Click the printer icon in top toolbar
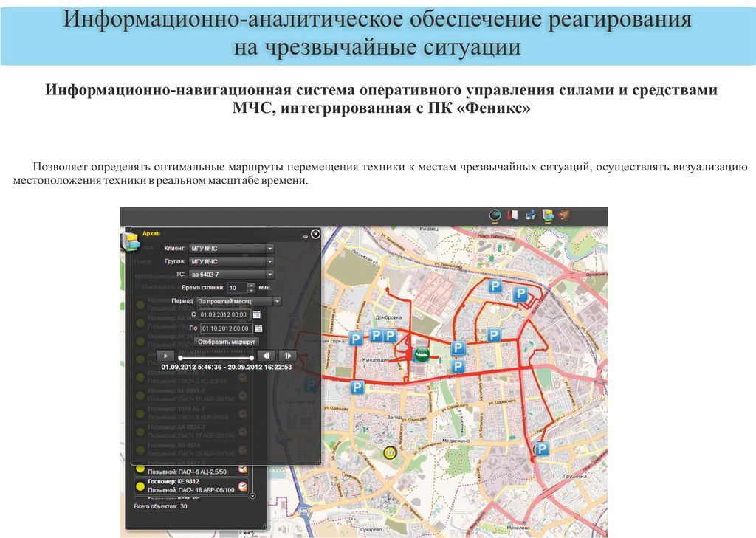The image size is (756, 538). (x=530, y=215)
